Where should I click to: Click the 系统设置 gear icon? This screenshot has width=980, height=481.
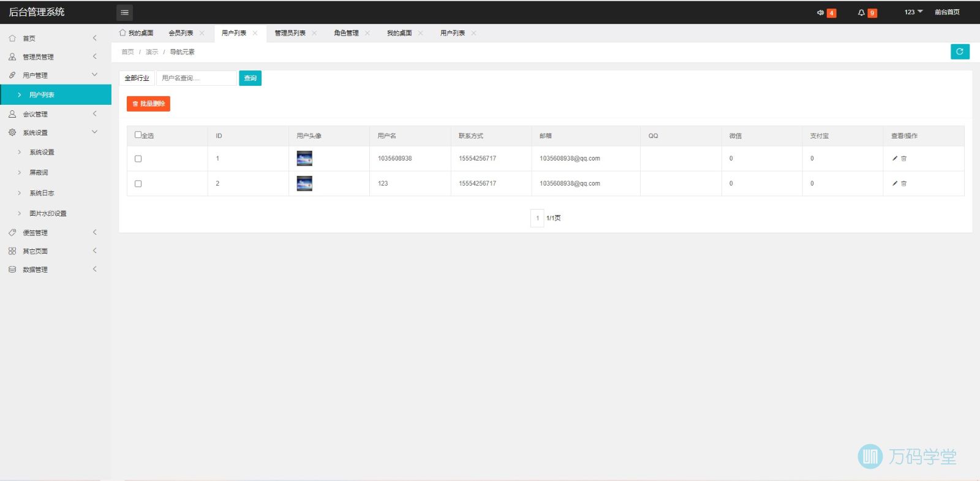[x=12, y=132]
